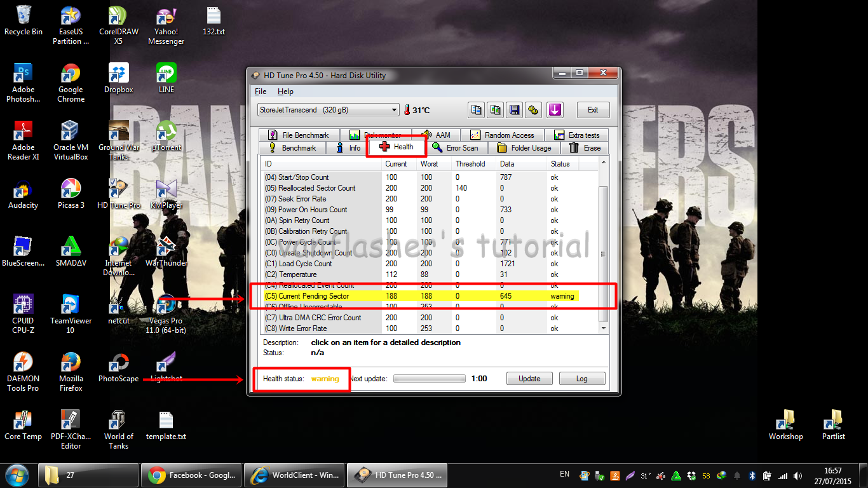Select the CPUID CPU-Z desktop icon

coord(24,315)
